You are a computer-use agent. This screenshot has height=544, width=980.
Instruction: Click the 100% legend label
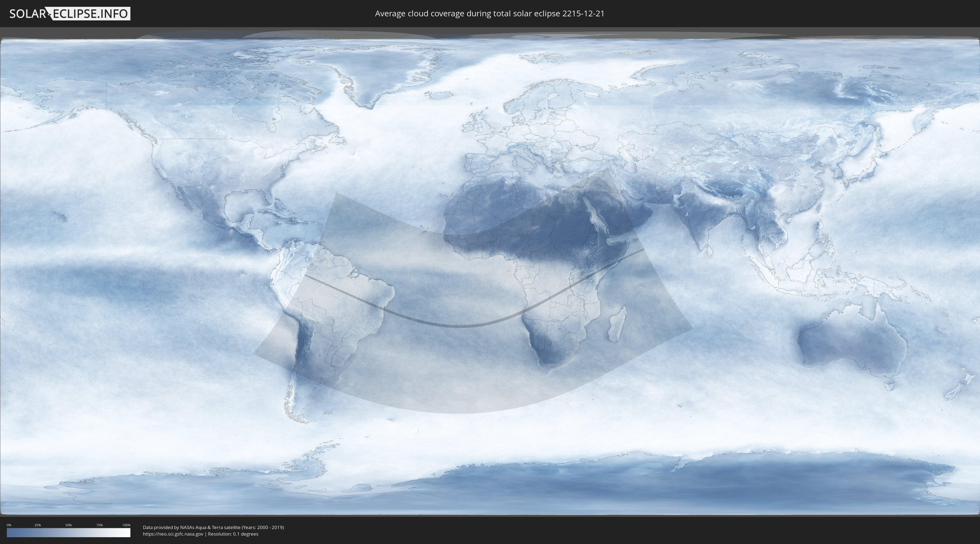(x=126, y=525)
